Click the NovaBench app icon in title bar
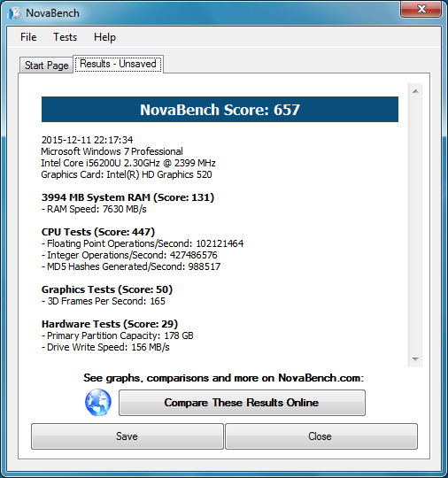The image size is (448, 478). tap(14, 13)
